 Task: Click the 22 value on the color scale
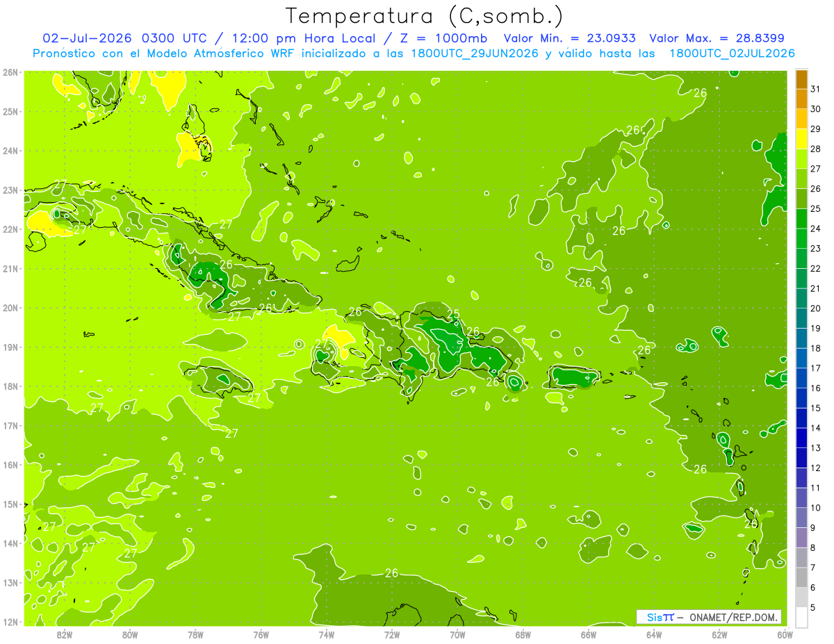click(x=815, y=269)
